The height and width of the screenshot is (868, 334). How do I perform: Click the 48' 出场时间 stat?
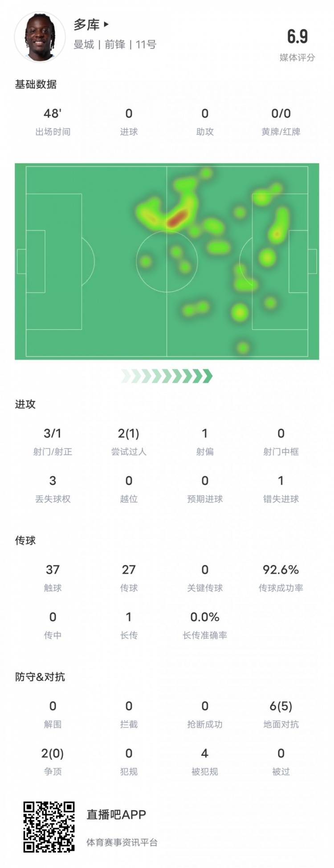[53, 121]
